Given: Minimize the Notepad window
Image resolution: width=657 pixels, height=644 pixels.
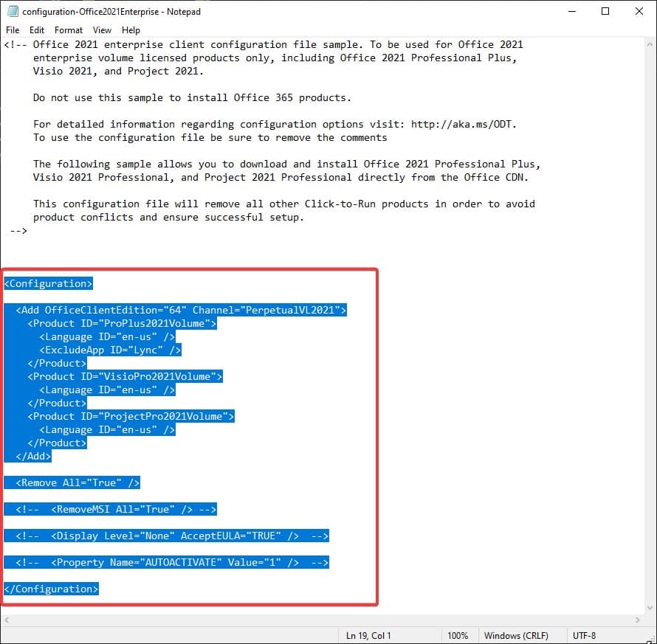Looking at the screenshot, I should [572, 11].
